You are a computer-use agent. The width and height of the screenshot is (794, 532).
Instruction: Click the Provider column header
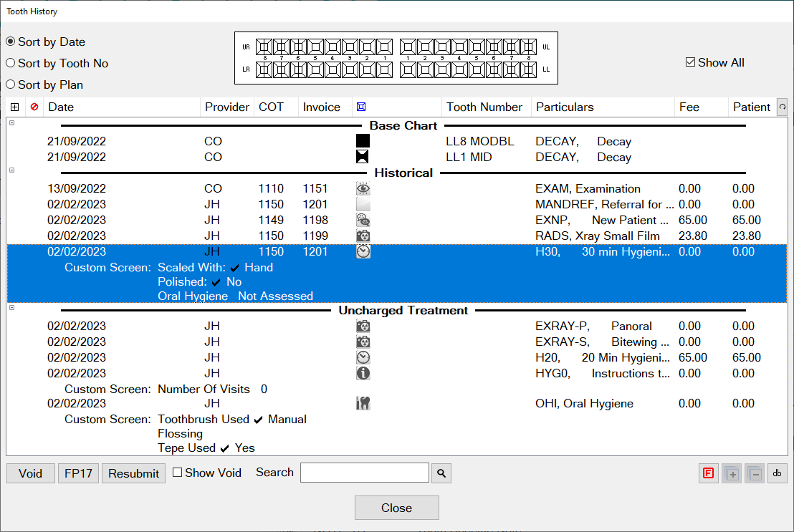[227, 107]
